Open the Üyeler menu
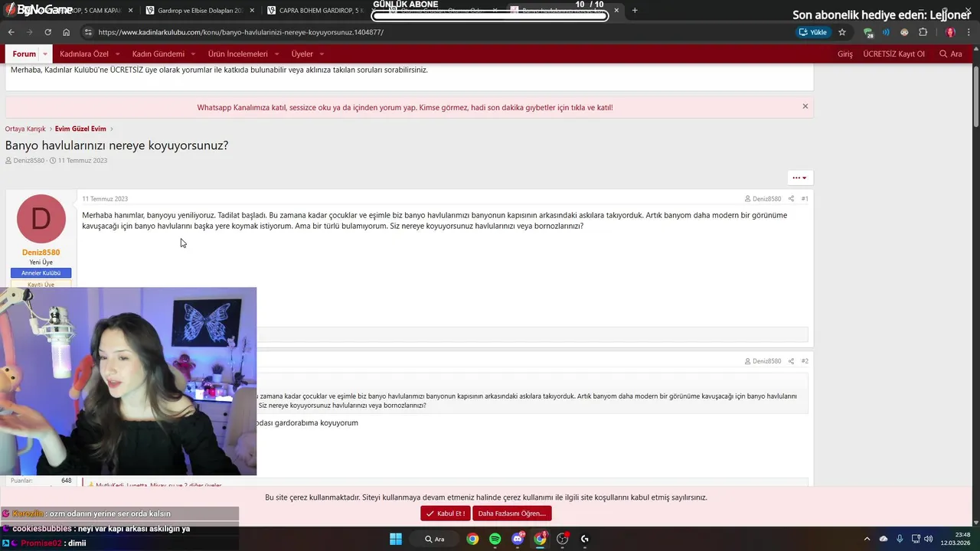This screenshot has height=551, width=980. point(302,54)
